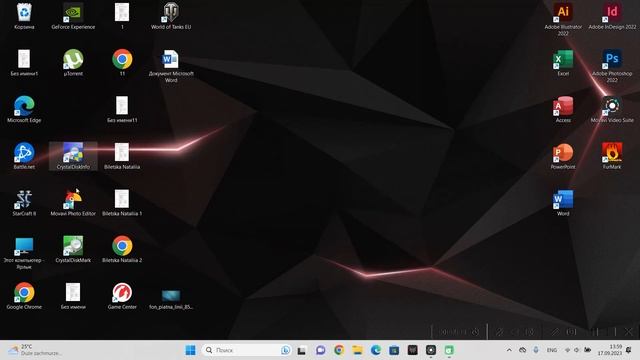Screen dimensions: 640x360
Task: Select the fon_piatna_linii_85 image thumbnail
Action: pos(171,299)
